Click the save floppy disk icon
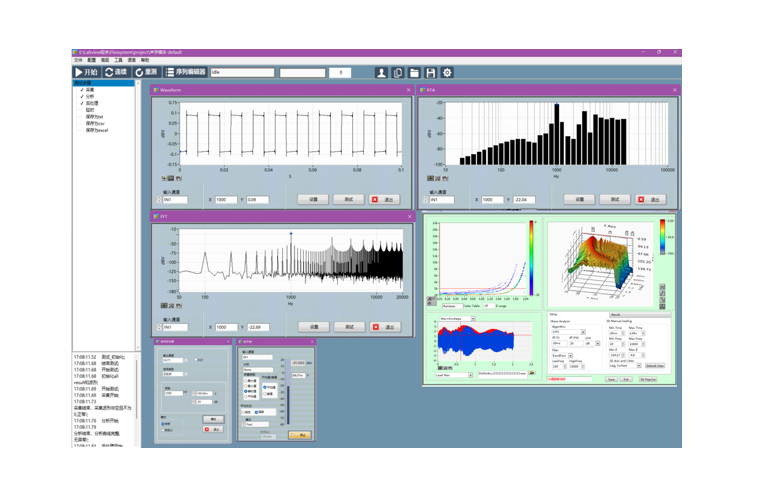Viewport: 757px width, 499px height. [x=430, y=73]
